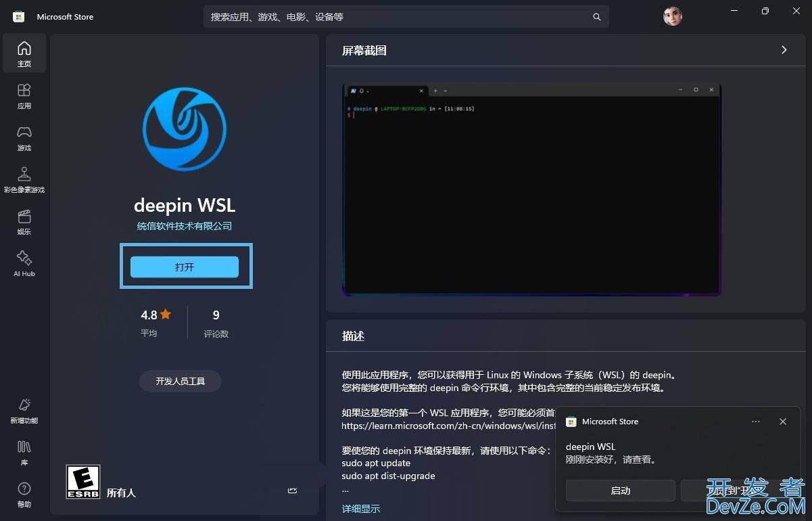Open AI Hub section
812x521 pixels.
(x=24, y=263)
